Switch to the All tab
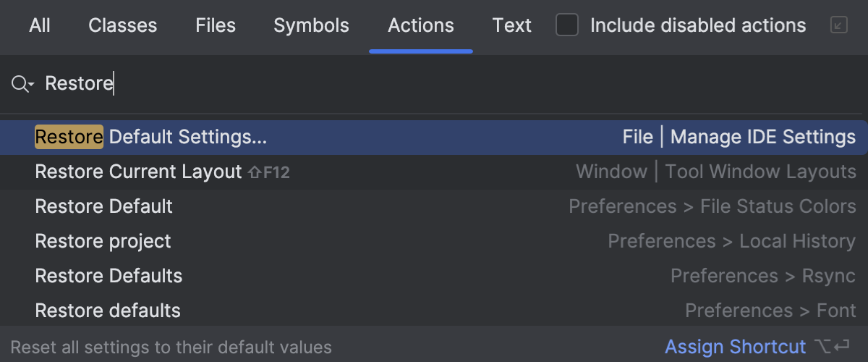The height and width of the screenshot is (362, 868). (x=40, y=26)
